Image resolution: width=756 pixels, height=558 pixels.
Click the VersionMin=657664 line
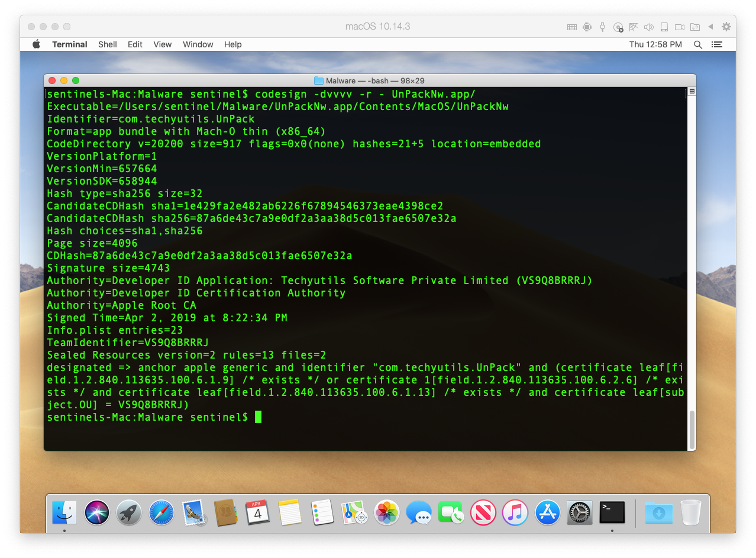[x=102, y=169]
